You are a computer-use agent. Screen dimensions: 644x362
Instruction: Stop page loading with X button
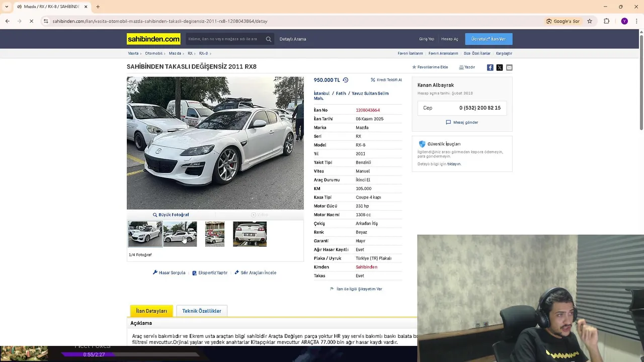tap(31, 21)
